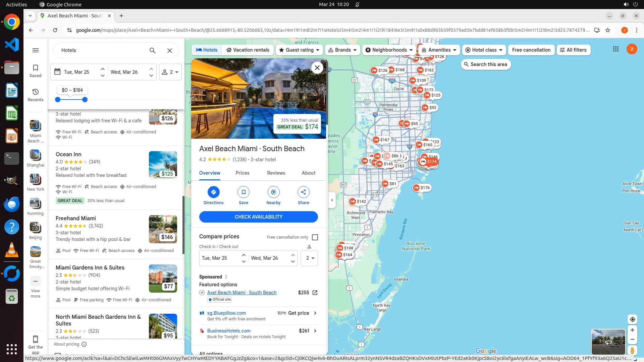Toggle the Vacation rentals filter chip
This screenshot has width=644, height=362.
tap(248, 50)
